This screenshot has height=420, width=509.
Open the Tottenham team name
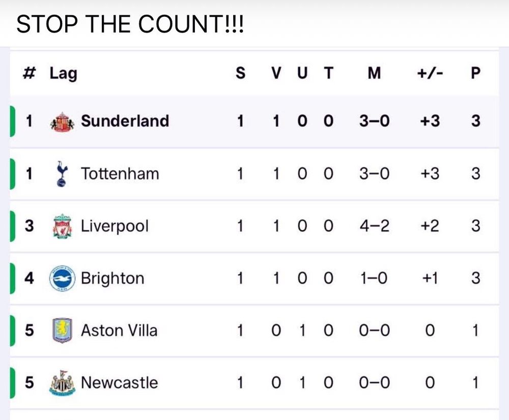click(120, 174)
